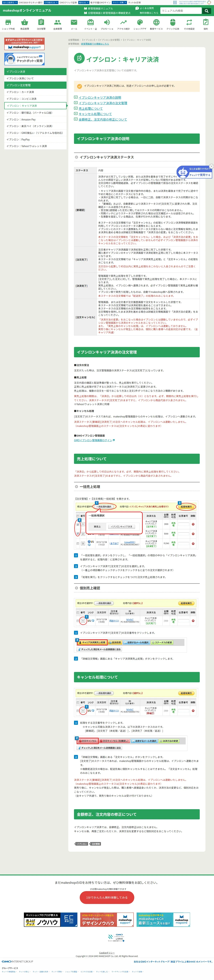Select イプシロン：コンビニ決済 in sidebar

35,99
